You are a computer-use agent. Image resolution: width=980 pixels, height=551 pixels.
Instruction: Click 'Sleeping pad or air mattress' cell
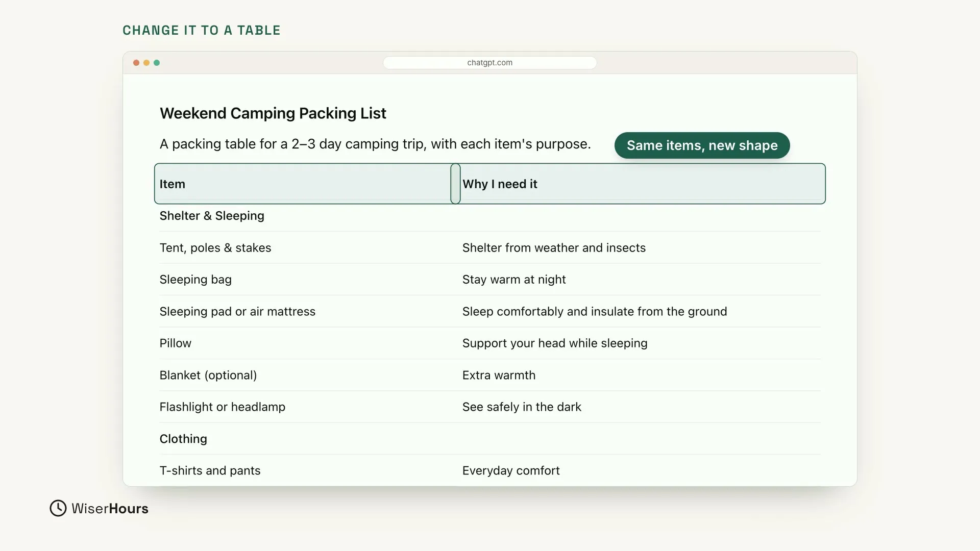point(237,312)
